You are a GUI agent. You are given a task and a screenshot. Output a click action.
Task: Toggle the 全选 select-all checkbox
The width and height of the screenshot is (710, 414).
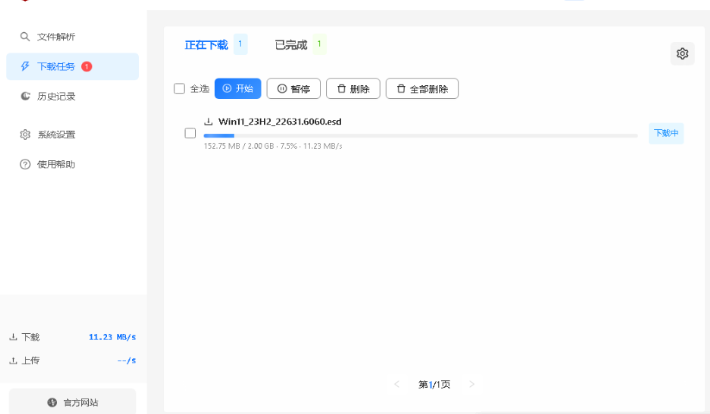[x=180, y=89]
